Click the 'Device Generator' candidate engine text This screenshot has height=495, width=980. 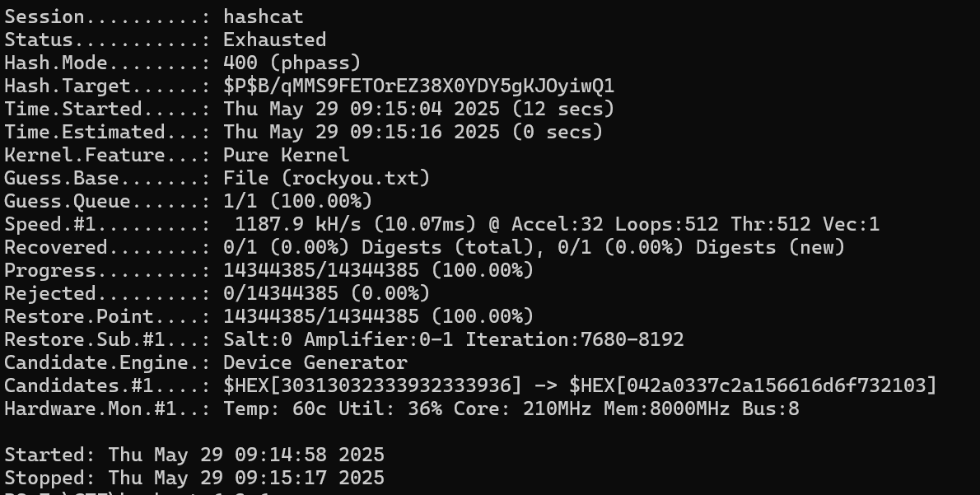click(x=315, y=363)
